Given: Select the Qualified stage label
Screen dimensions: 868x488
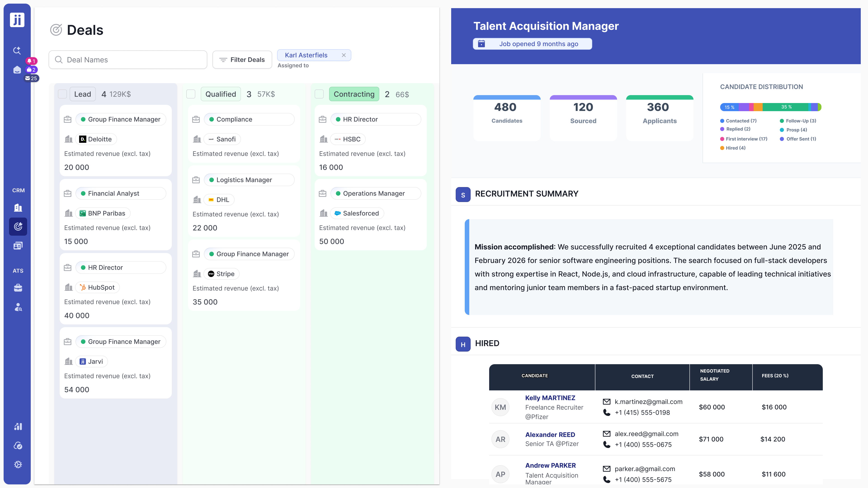Looking at the screenshot, I should click(x=220, y=94).
